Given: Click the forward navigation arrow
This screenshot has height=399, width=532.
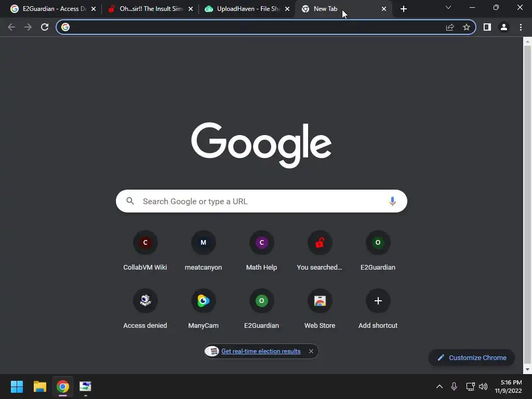Looking at the screenshot, I should [28, 27].
